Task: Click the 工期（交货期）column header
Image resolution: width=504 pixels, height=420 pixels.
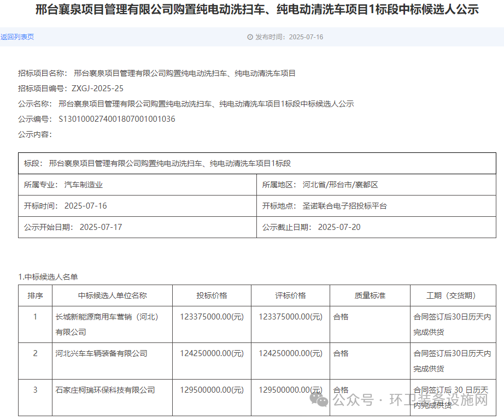Action: [x=453, y=295]
